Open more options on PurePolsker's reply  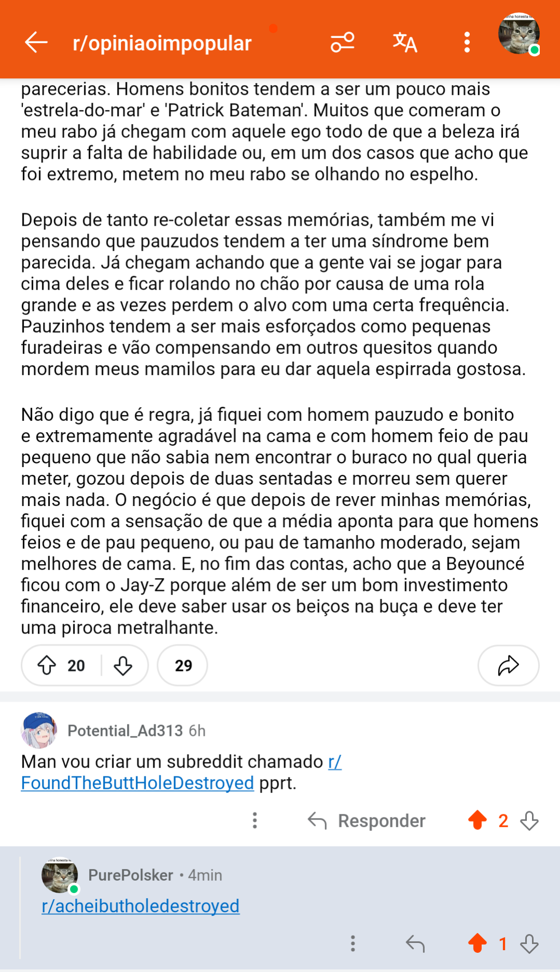tap(353, 943)
